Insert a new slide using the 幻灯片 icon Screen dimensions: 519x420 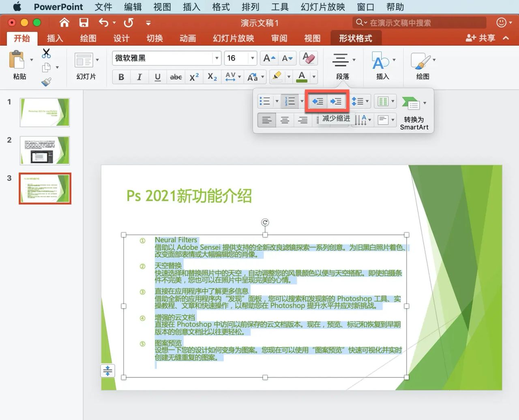(84, 61)
